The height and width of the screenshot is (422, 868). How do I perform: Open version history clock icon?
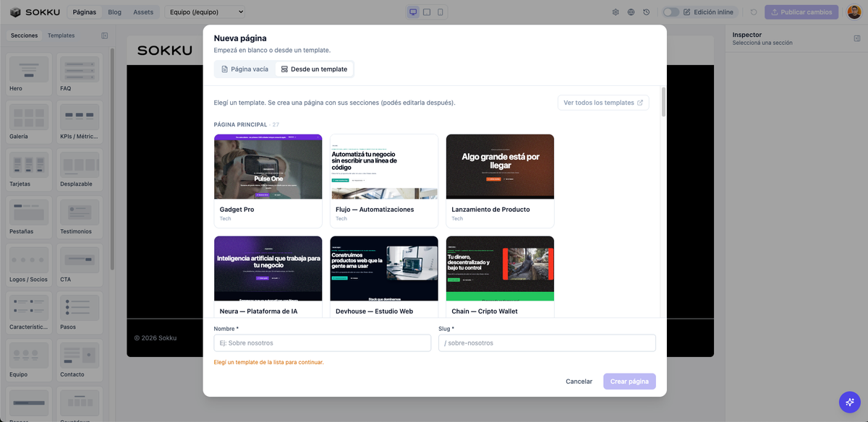coord(646,12)
